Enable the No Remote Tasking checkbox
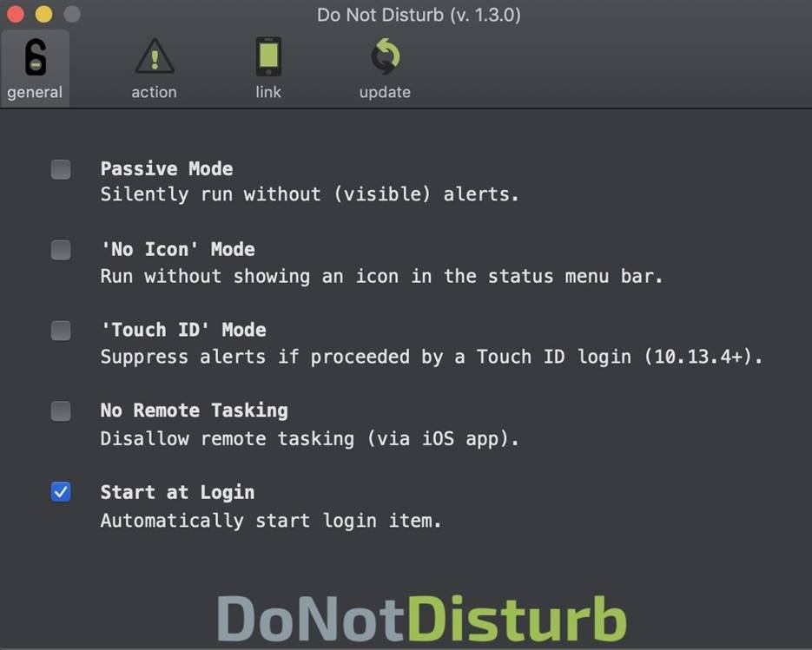The height and width of the screenshot is (650, 812). (x=61, y=410)
